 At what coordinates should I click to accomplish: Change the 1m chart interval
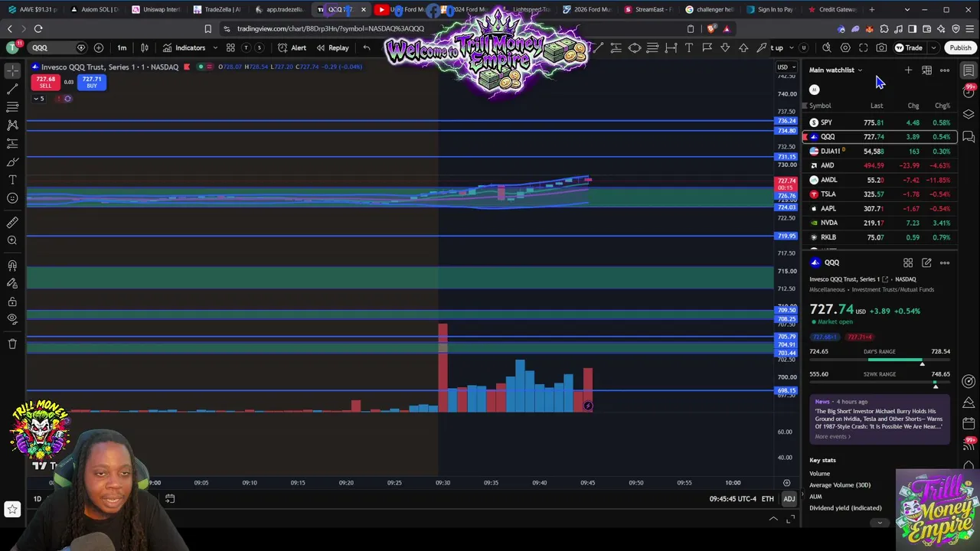click(122, 47)
